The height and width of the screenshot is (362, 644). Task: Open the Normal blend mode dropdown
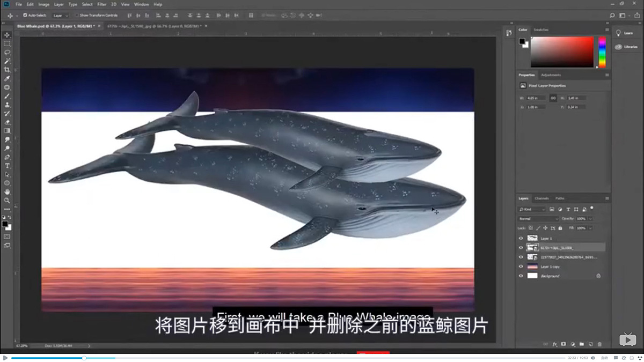537,218
